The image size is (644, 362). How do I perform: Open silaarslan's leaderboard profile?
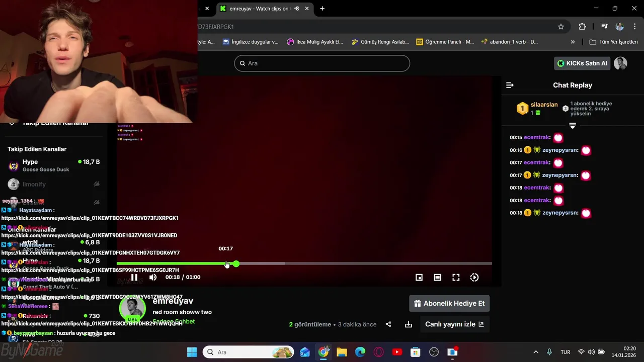(544, 105)
